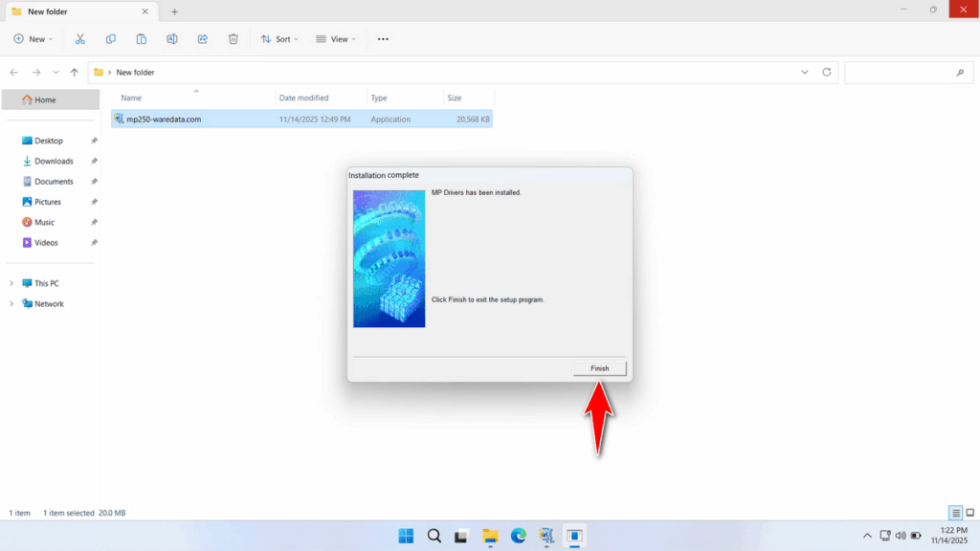This screenshot has width=980, height=551.
Task: Click inside the folder search box
Action: (x=907, y=72)
